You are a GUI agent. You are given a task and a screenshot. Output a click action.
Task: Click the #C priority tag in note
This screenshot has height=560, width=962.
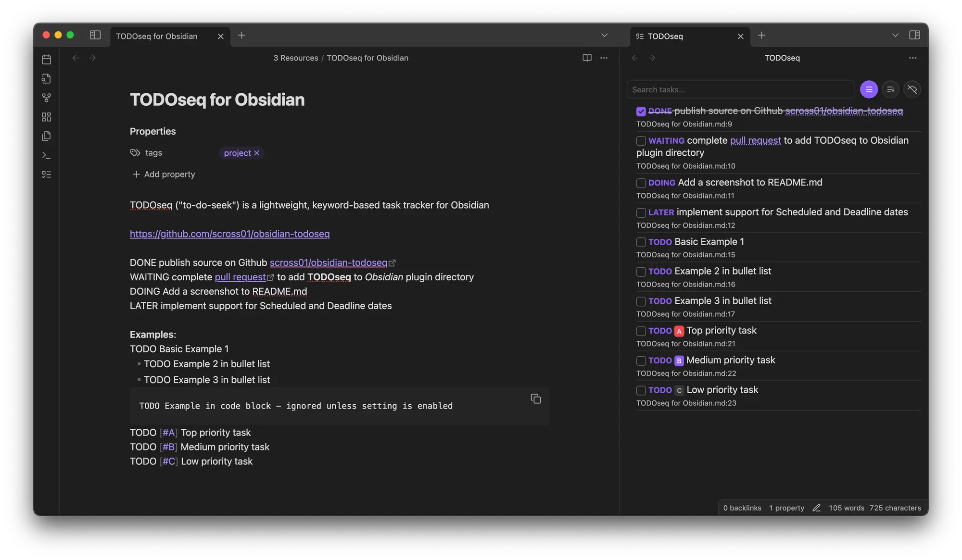coord(168,461)
